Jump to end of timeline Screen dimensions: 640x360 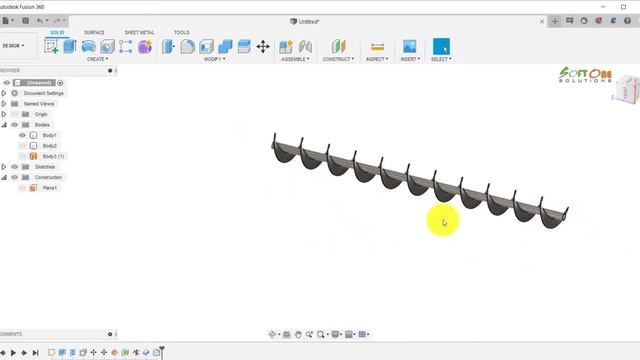[x=36, y=353]
